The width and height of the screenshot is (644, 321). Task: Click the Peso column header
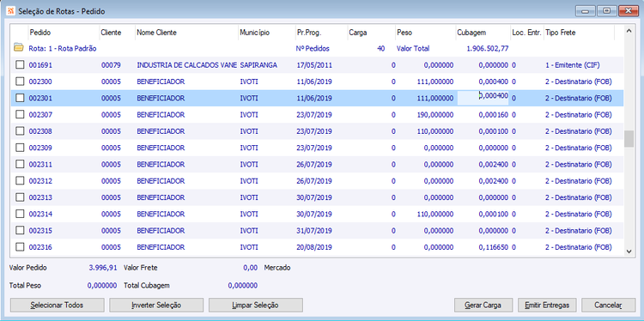pos(426,33)
